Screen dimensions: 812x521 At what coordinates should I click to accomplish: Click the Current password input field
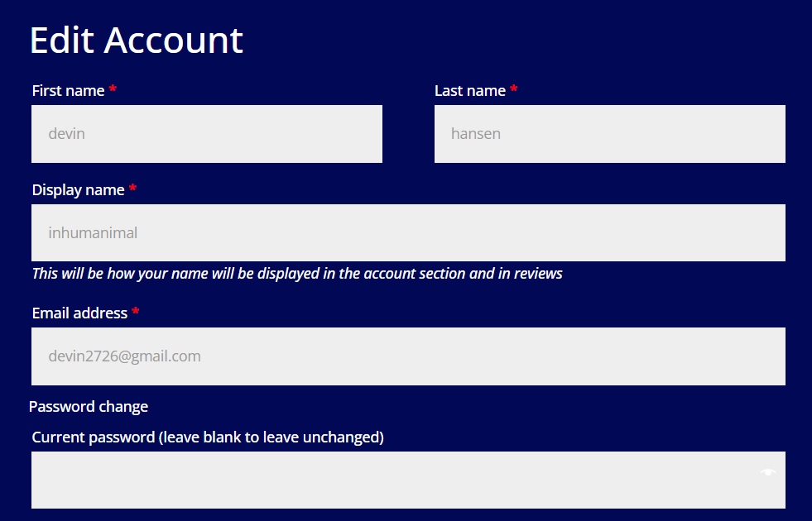408,480
